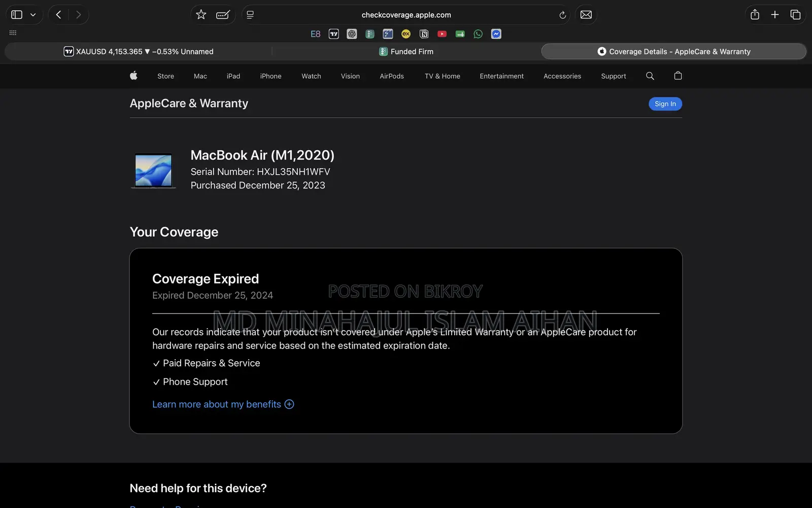Go forward to the next page

click(x=78, y=15)
